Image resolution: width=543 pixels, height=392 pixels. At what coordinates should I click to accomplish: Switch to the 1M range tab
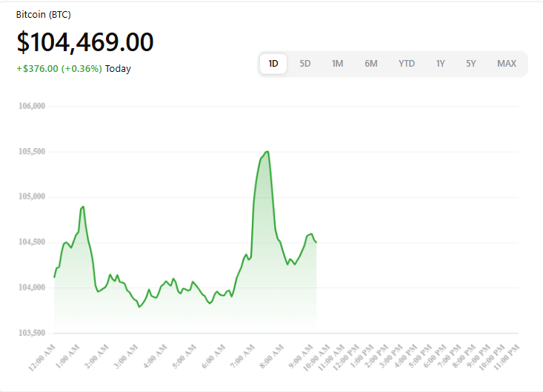(x=337, y=64)
